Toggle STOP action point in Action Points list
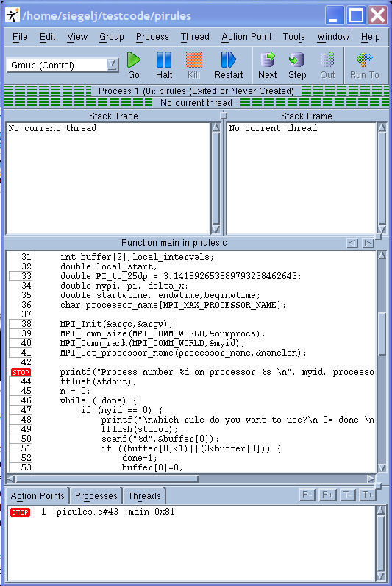392x586 pixels. [20, 512]
